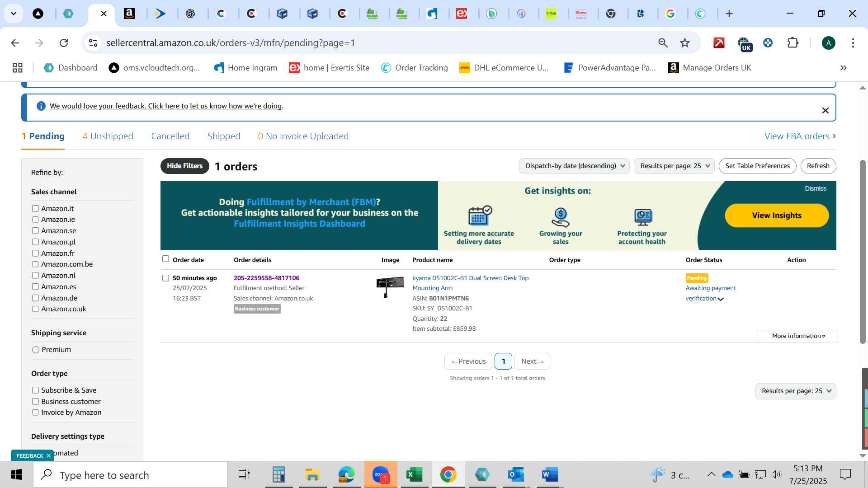Image resolution: width=868 pixels, height=488 pixels.
Task: Open the apps grid in bookmarks bar
Action: point(18,68)
